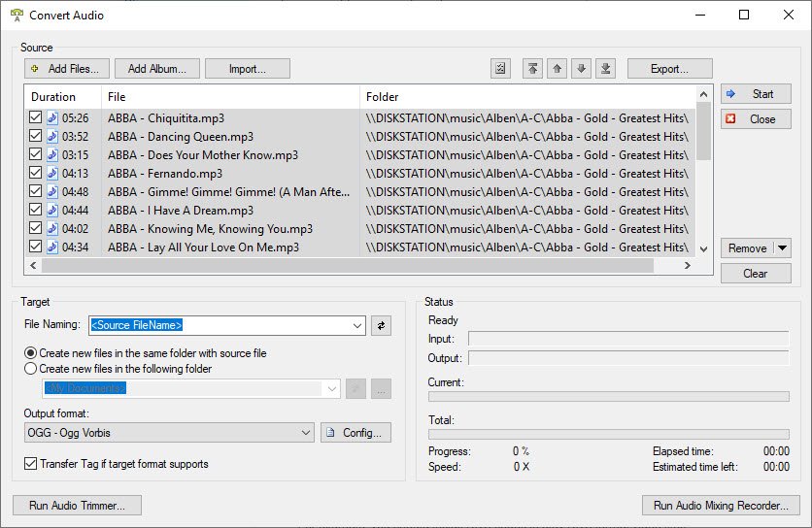Viewport: 812px width, 528px height.
Task: Click the Folder column header
Action: (x=383, y=97)
